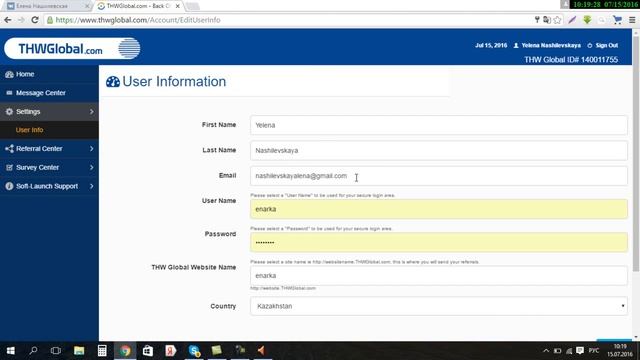The width and height of the screenshot is (640, 360).
Task: Click Chrome icon in taskbar
Action: (x=125, y=351)
